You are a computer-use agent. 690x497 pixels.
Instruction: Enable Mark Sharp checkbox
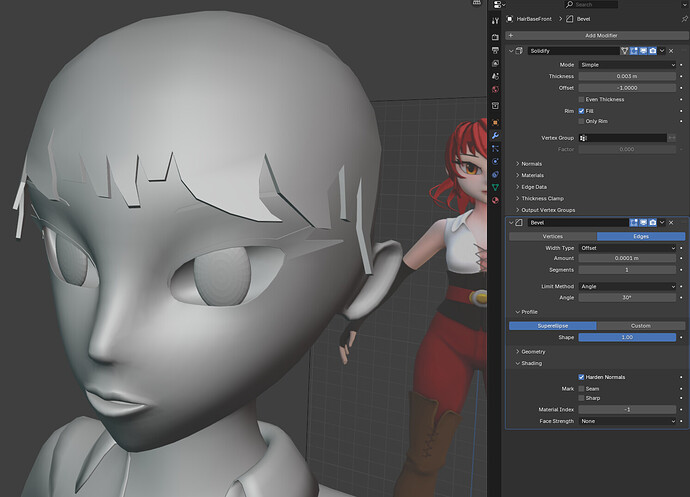click(x=582, y=398)
